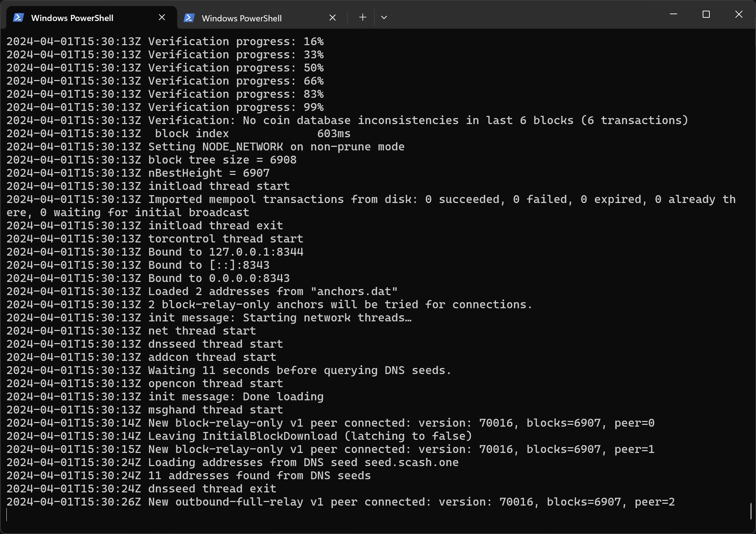
Task: Click 'addcon thread start' line
Action: (x=141, y=357)
